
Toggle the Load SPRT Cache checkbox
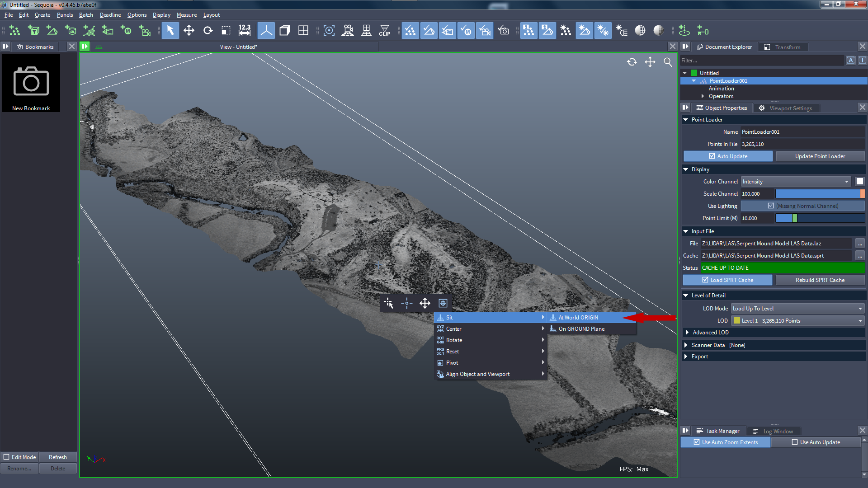tap(705, 280)
